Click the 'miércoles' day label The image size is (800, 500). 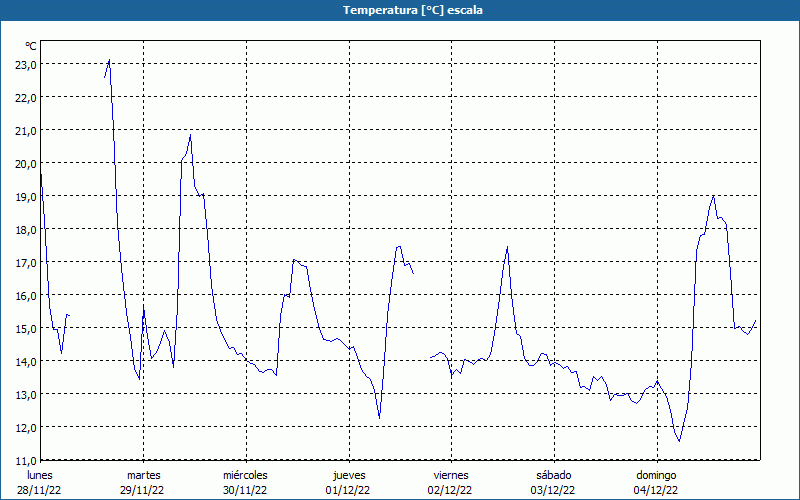[x=245, y=475]
